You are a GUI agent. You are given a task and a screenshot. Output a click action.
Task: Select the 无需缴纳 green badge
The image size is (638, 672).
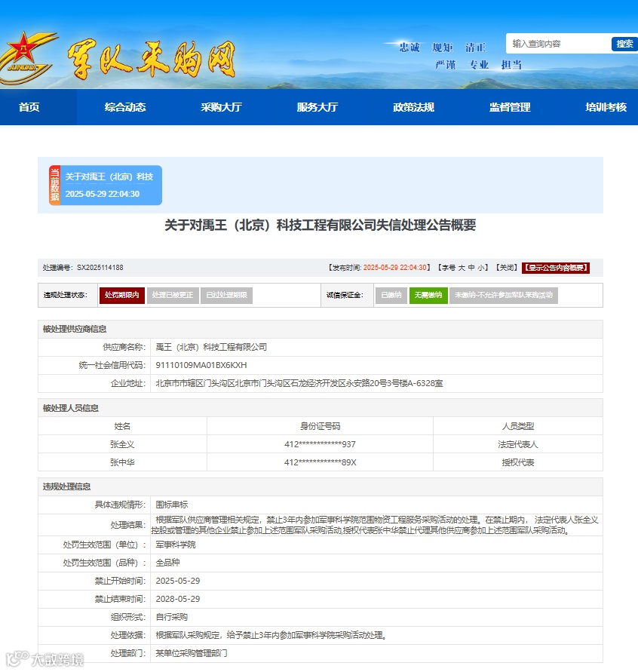pyautogui.click(x=428, y=294)
